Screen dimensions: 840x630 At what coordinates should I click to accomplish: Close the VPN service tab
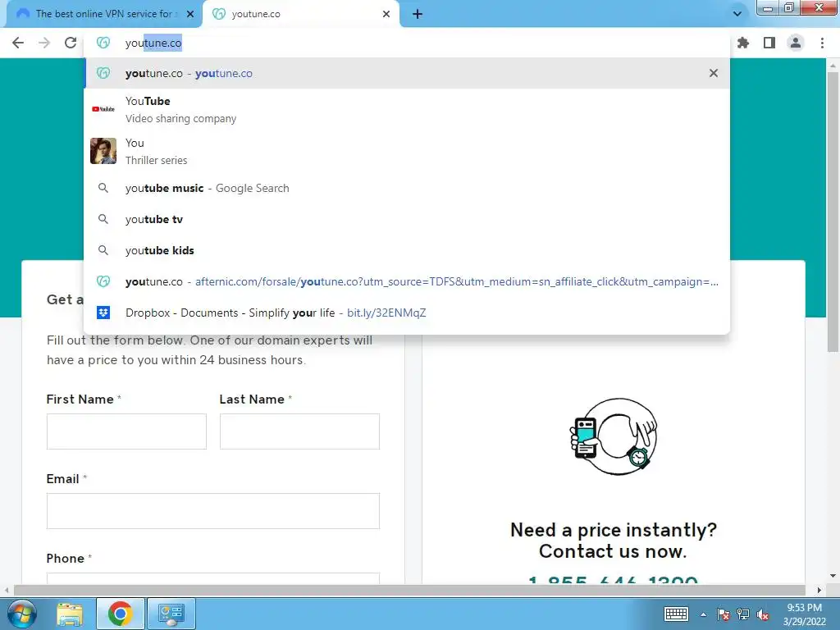[190, 14]
